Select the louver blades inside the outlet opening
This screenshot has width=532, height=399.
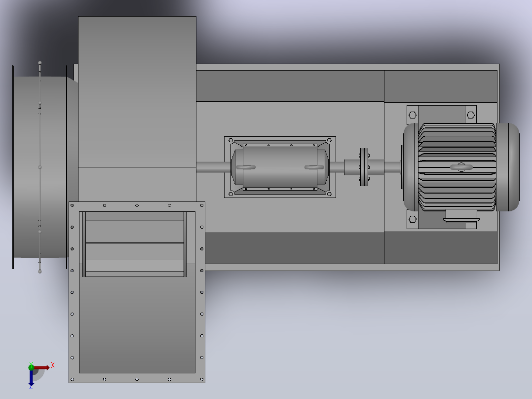[x=135, y=244]
